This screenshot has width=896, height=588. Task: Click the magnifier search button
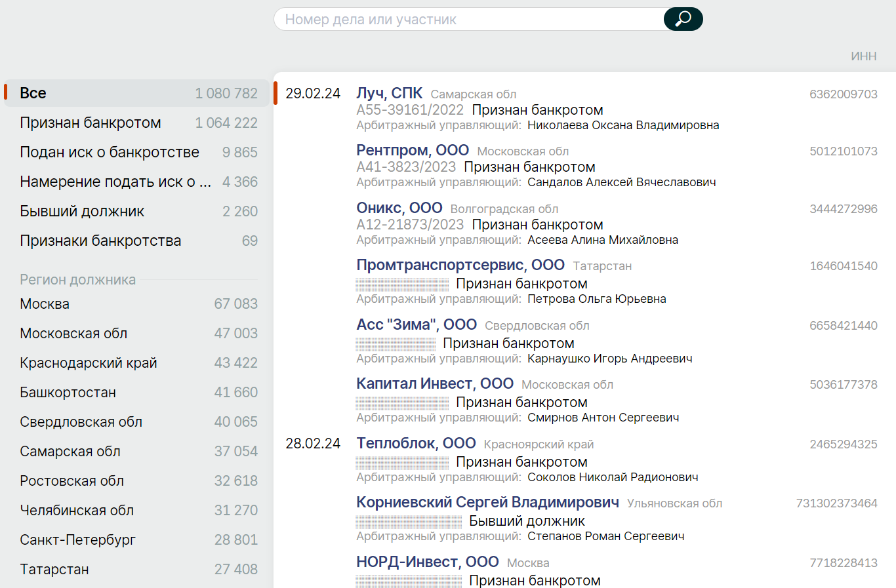pos(683,19)
